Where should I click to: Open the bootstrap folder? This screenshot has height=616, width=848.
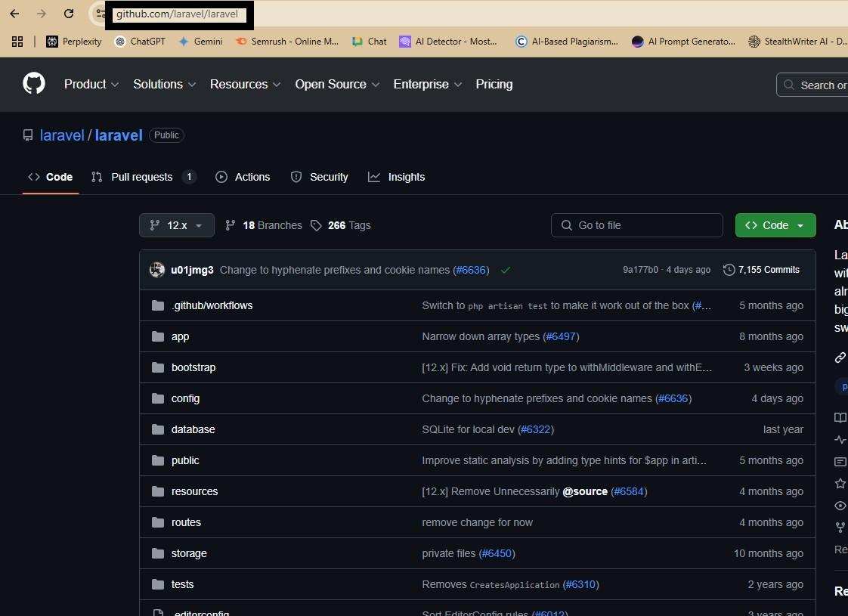[193, 367]
